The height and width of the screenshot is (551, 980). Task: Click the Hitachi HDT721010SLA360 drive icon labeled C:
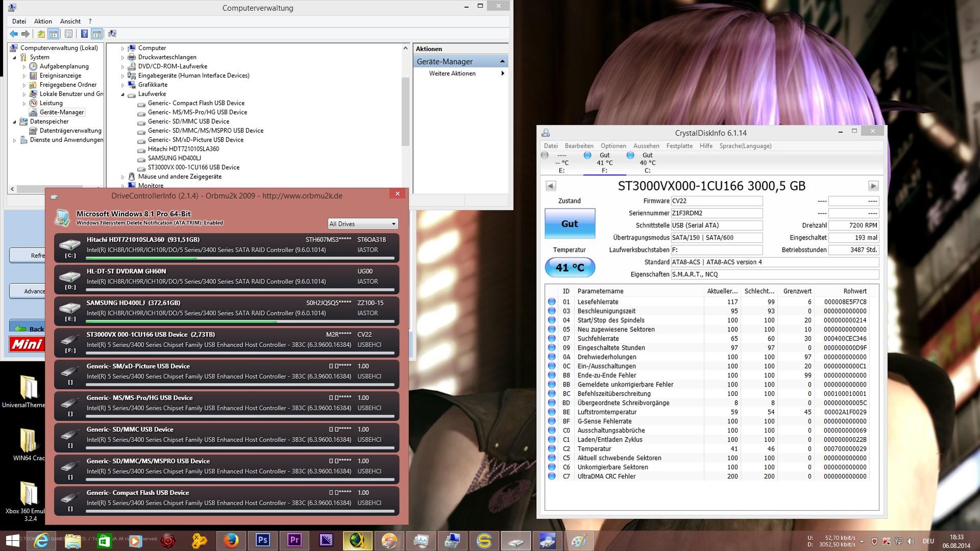click(x=70, y=246)
